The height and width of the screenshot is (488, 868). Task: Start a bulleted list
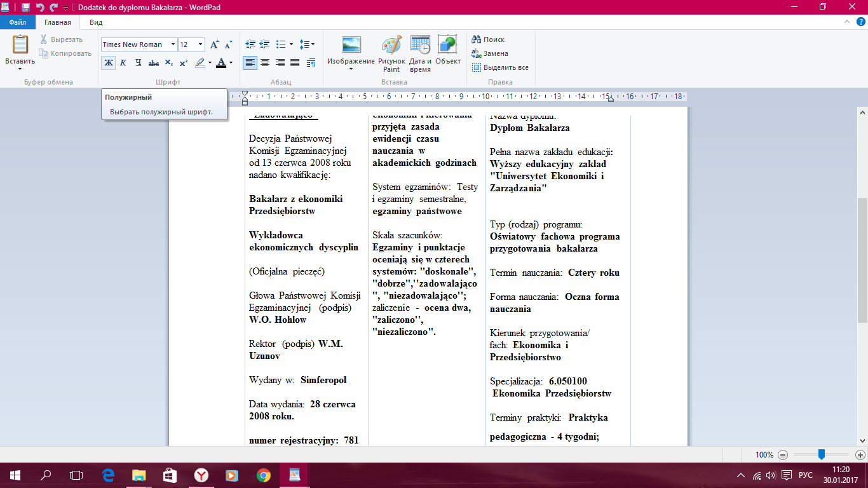(x=285, y=44)
